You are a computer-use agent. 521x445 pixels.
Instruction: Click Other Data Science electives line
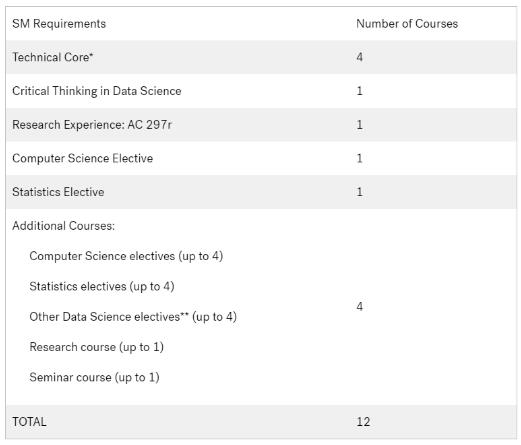point(133,317)
